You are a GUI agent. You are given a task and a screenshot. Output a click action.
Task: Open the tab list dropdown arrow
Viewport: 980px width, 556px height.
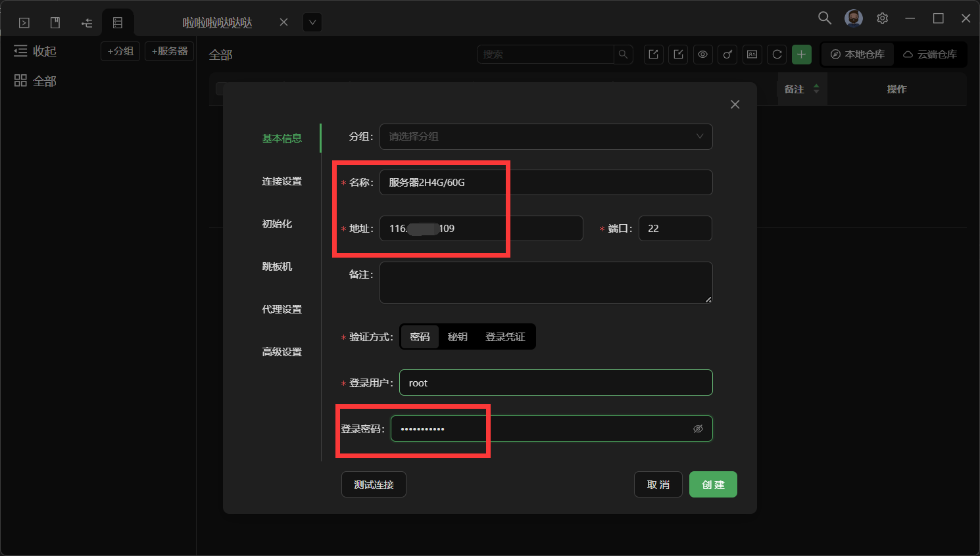312,22
